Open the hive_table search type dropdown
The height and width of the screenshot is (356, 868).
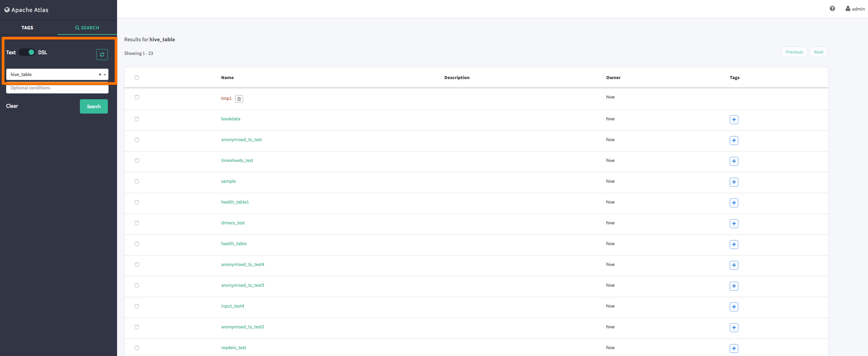pyautogui.click(x=104, y=74)
